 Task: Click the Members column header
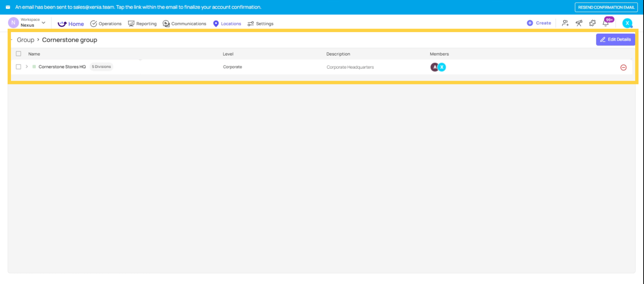point(439,54)
